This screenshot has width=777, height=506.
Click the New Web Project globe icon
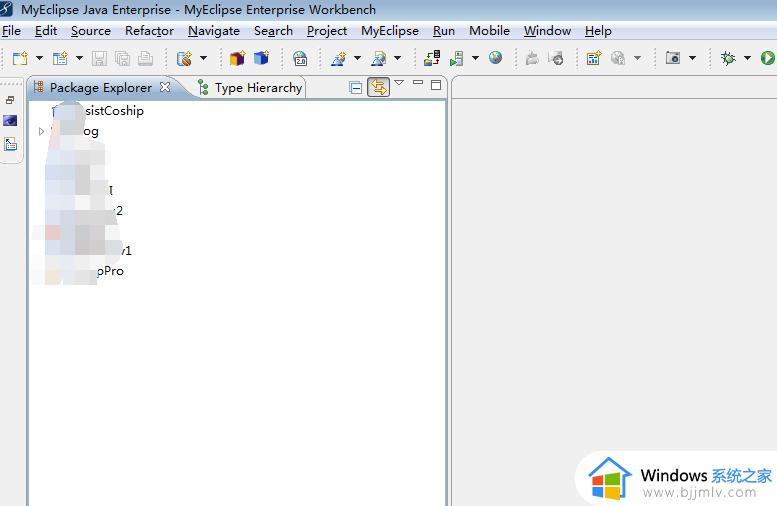click(x=184, y=58)
